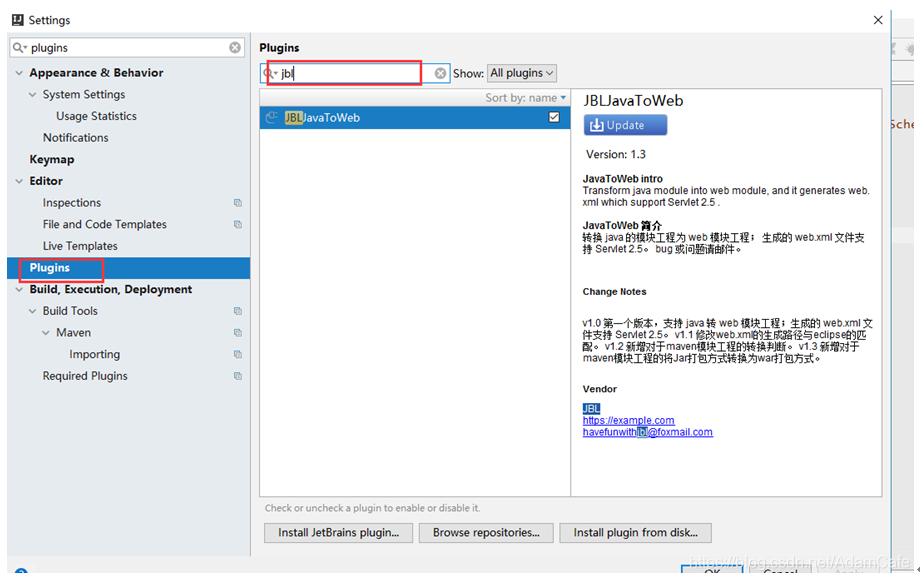This screenshot has height=581, width=920.
Task: Collapse the System Settings node
Action: [33, 94]
